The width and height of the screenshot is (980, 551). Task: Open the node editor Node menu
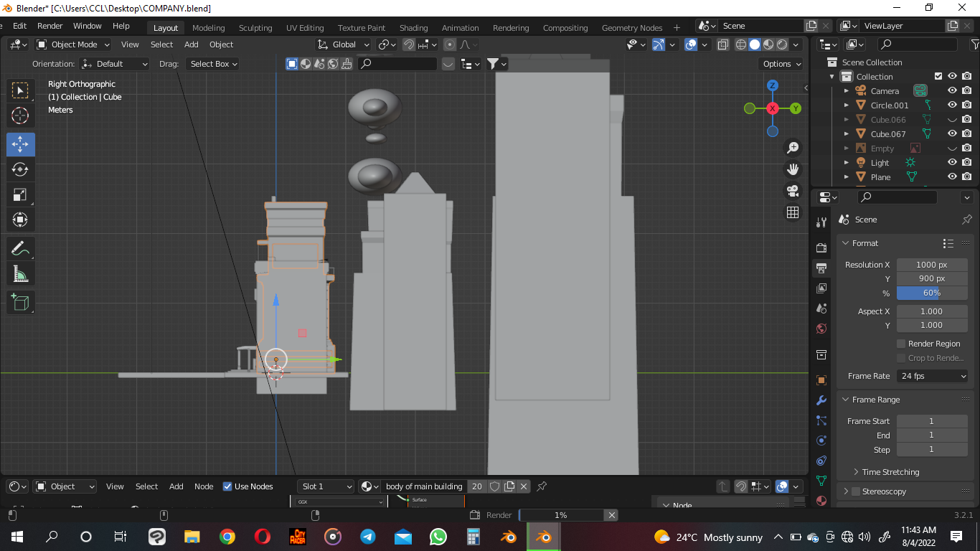click(x=204, y=486)
